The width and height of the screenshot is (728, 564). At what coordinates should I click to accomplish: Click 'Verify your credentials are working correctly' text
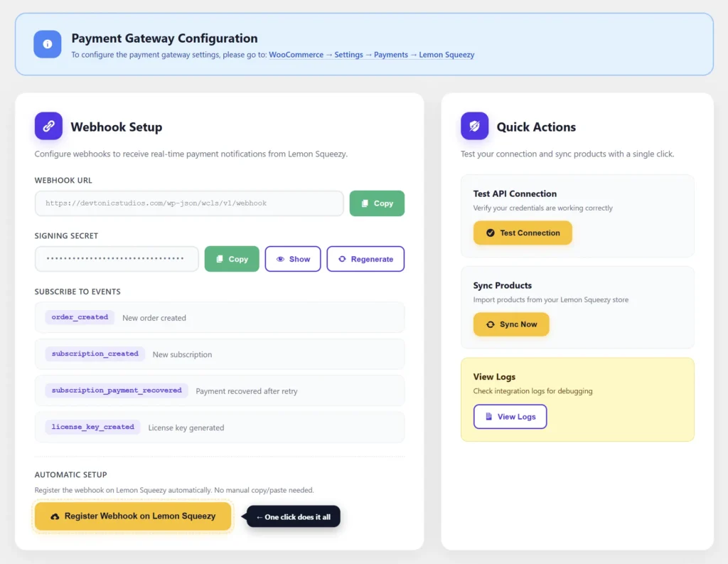point(542,208)
